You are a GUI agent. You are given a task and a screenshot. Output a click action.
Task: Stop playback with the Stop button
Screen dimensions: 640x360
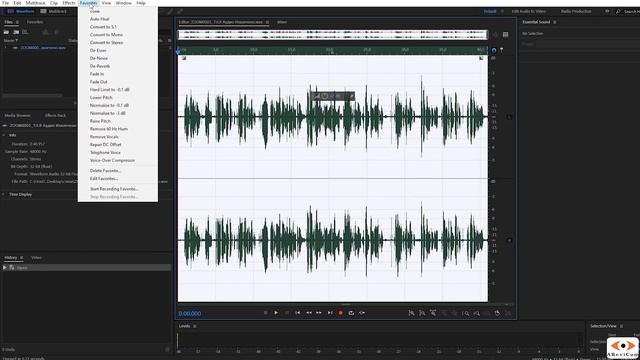(x=265, y=313)
